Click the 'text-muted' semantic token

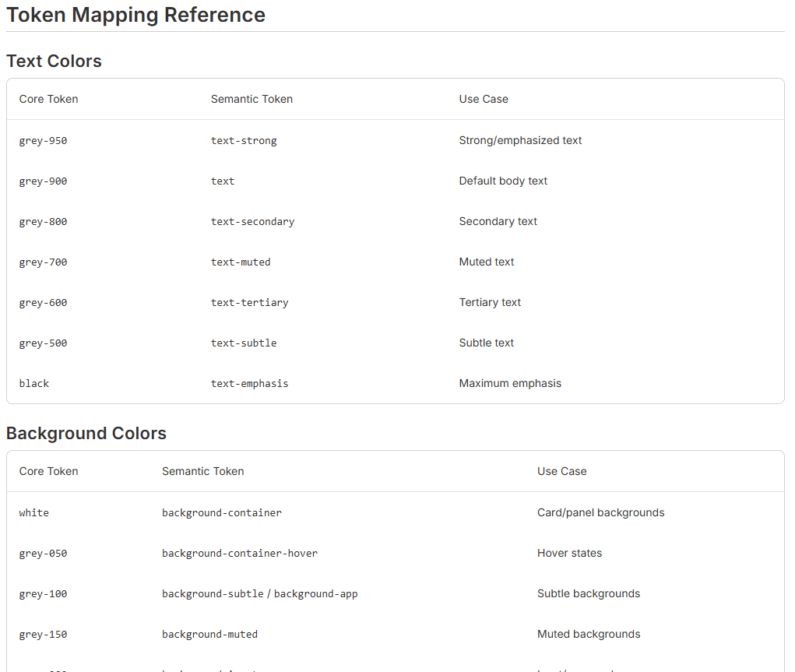(x=241, y=262)
